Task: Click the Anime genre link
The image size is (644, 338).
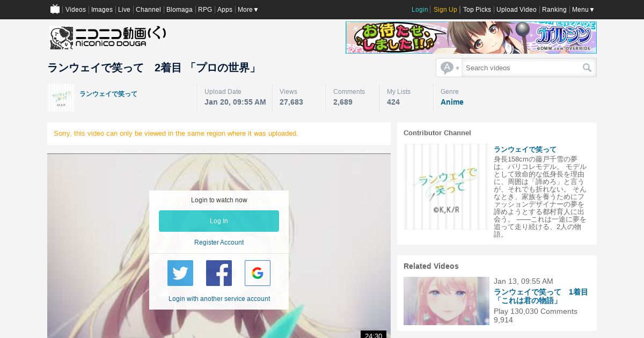Action: (x=452, y=102)
